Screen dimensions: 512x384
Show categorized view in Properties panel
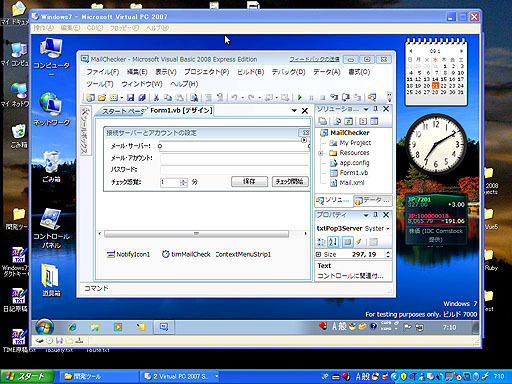coord(321,242)
